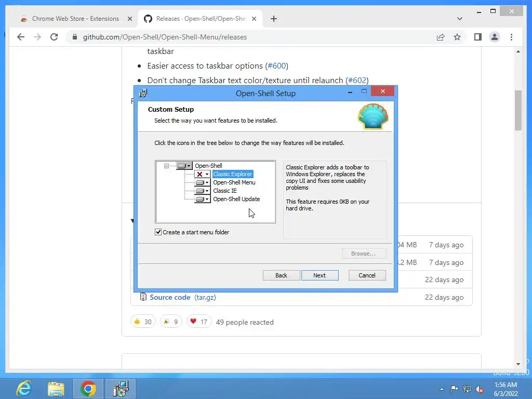Minimize the Open-Shell Setup dialog

pyautogui.click(x=350, y=92)
